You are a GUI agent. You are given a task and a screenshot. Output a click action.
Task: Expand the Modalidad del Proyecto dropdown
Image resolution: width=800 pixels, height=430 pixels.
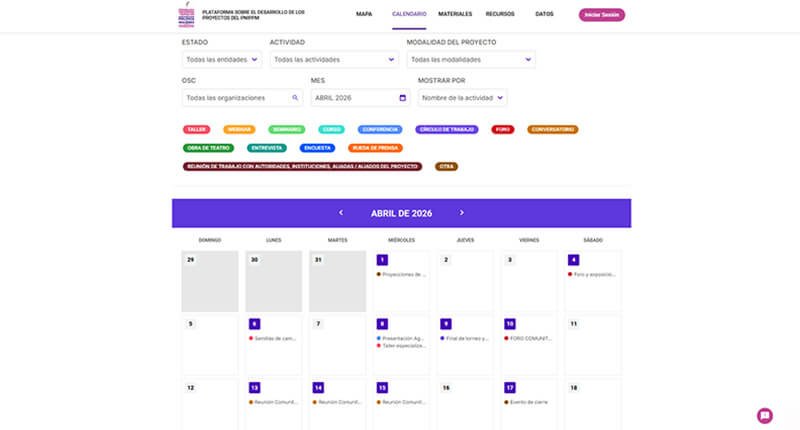click(x=470, y=60)
